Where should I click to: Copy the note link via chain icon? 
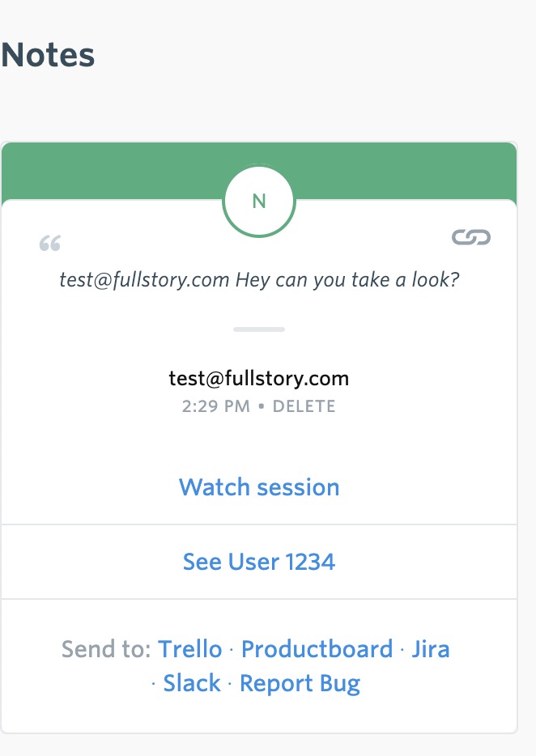pos(471,237)
